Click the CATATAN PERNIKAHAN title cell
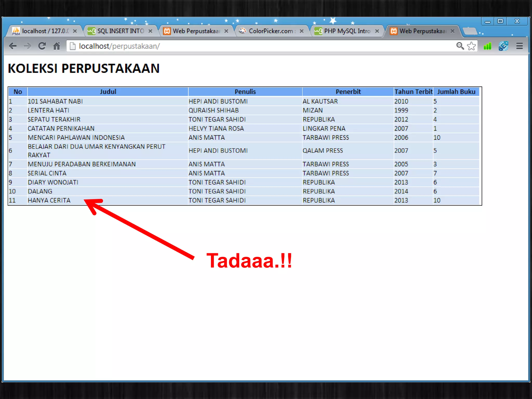Viewport: 532px width, 399px height. (108, 129)
